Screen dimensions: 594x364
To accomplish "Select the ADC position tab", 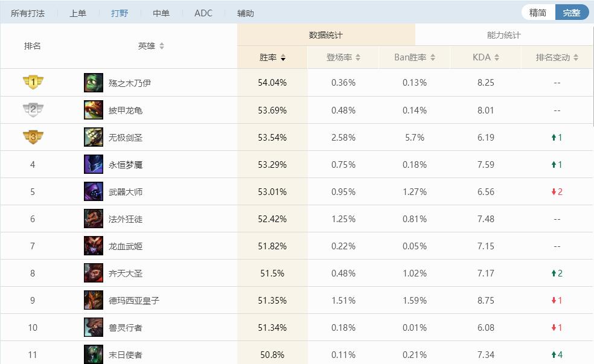I will pyautogui.click(x=203, y=13).
